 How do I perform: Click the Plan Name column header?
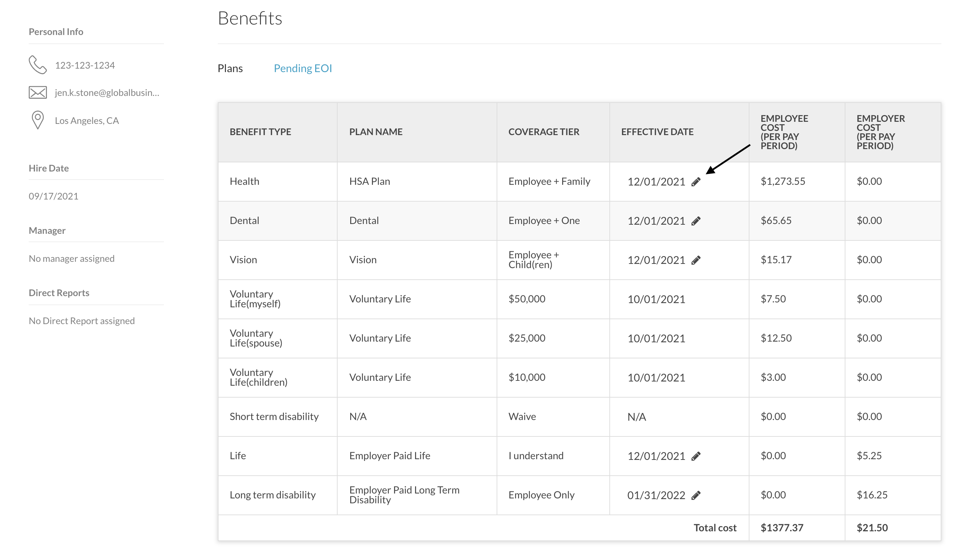pyautogui.click(x=375, y=132)
